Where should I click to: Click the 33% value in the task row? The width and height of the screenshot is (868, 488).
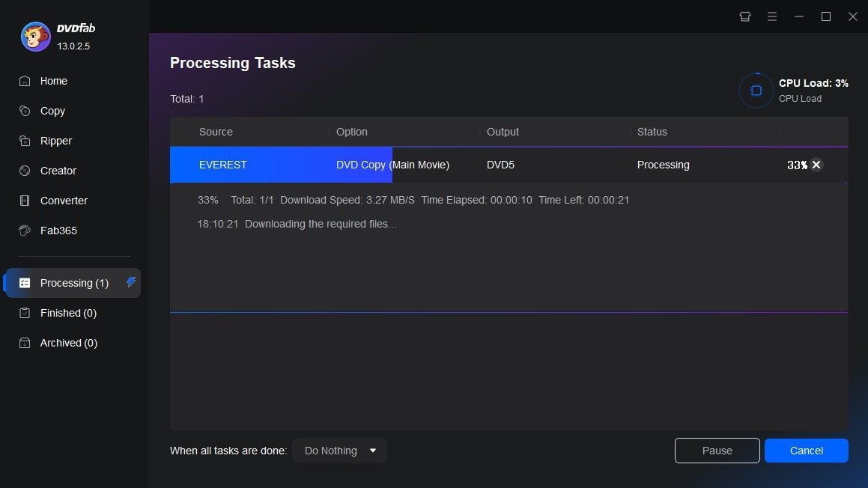797,165
